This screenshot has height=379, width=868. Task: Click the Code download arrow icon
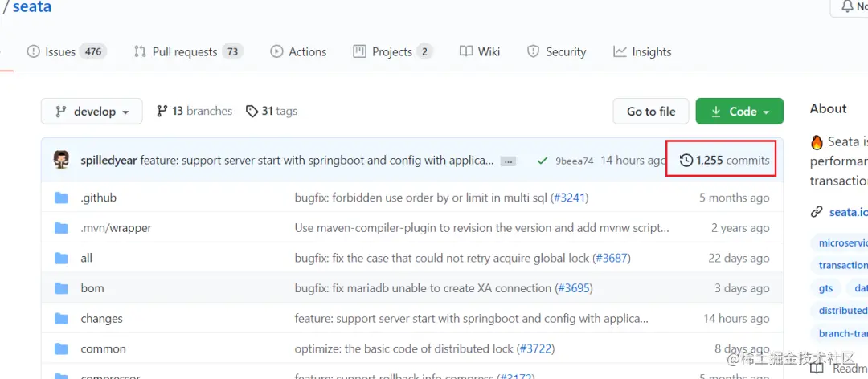click(x=716, y=112)
